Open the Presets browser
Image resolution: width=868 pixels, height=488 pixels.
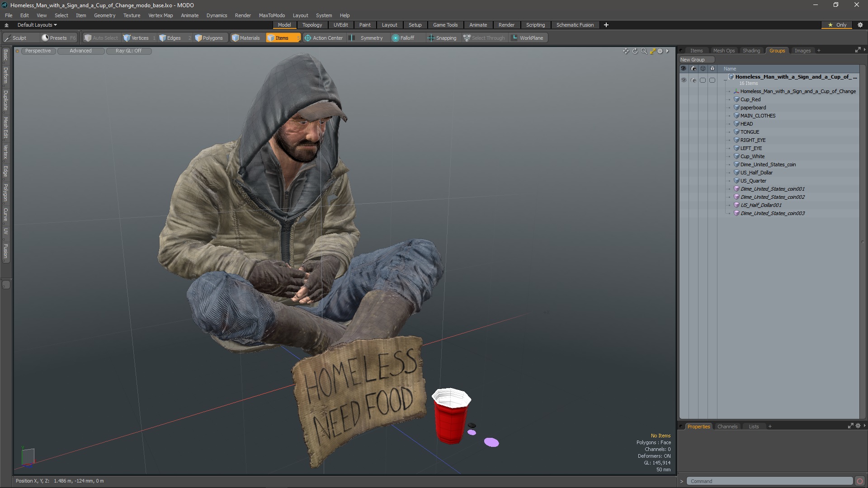click(x=58, y=38)
